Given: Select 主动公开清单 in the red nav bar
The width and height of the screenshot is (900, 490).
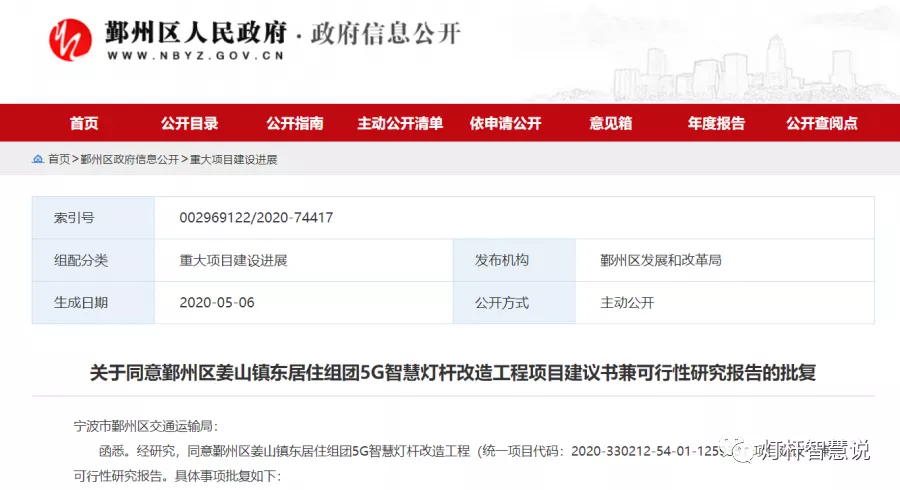Looking at the screenshot, I should point(400,123).
